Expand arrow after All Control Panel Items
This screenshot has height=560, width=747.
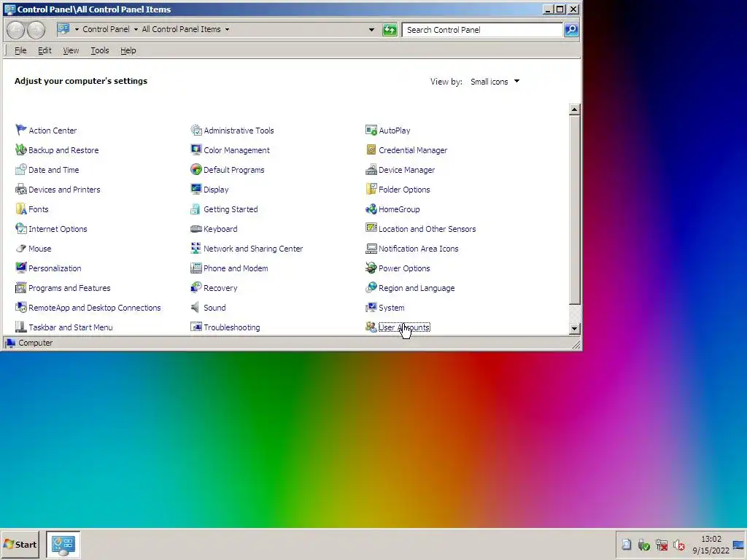(228, 29)
